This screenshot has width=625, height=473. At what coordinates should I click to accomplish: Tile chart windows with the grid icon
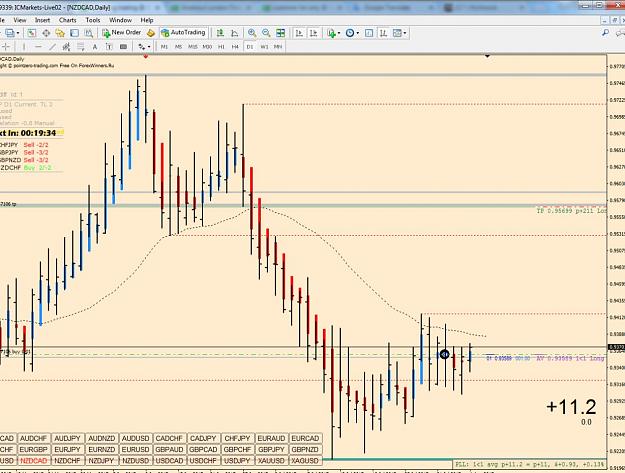(x=281, y=33)
